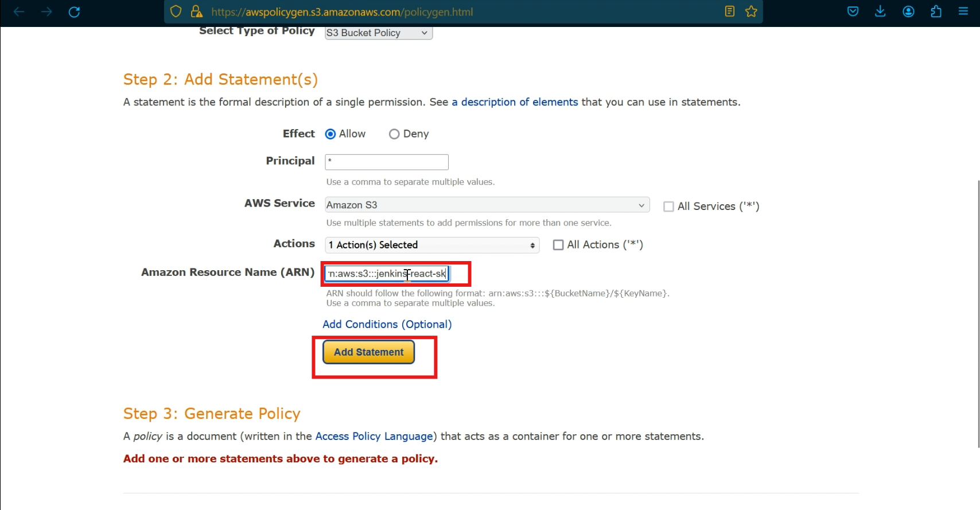Check the All Services ('*') checkbox
The image size is (980, 510).
[668, 207]
